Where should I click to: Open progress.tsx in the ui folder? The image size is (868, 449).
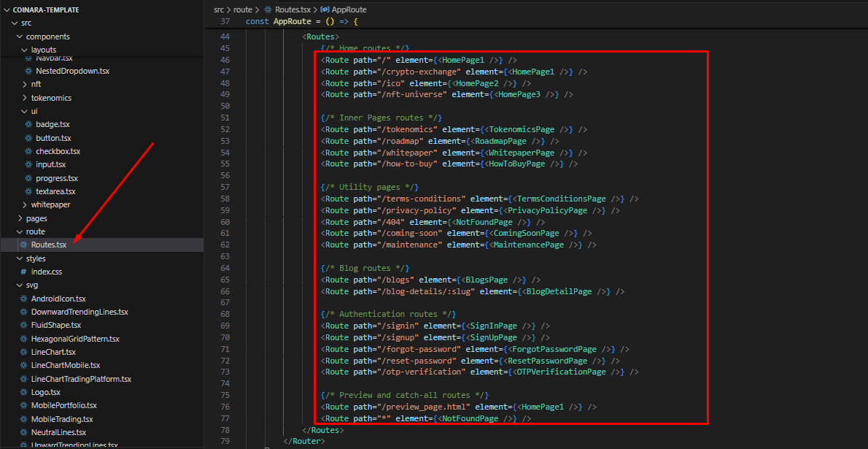click(57, 178)
